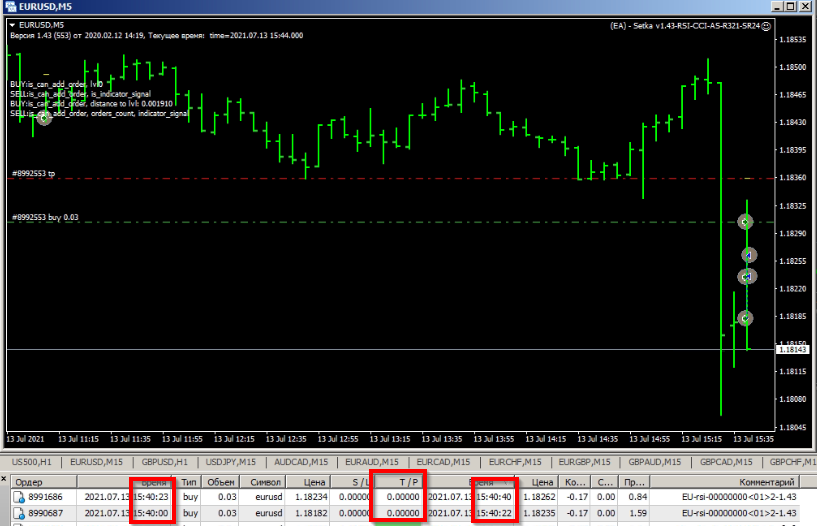Click the '#8992553 buy 0.03' order line label
The image size is (817, 526).
(x=45, y=217)
